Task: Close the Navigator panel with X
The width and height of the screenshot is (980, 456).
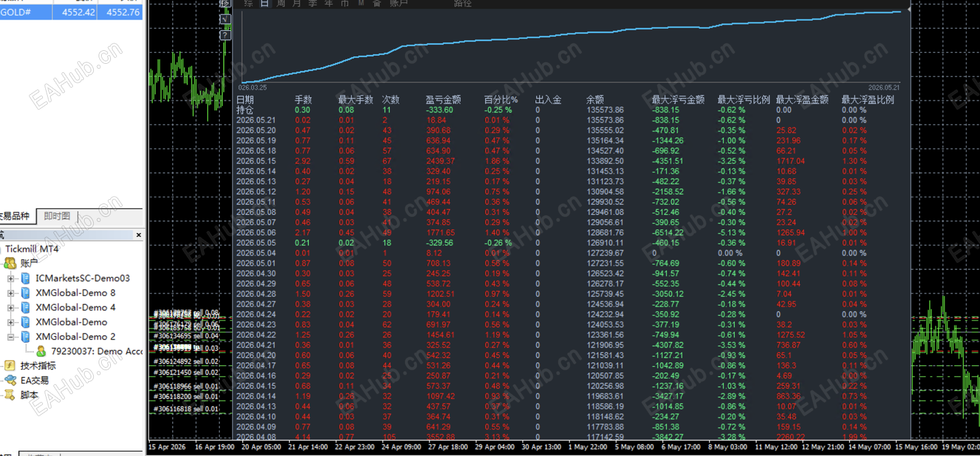Action: [138, 235]
